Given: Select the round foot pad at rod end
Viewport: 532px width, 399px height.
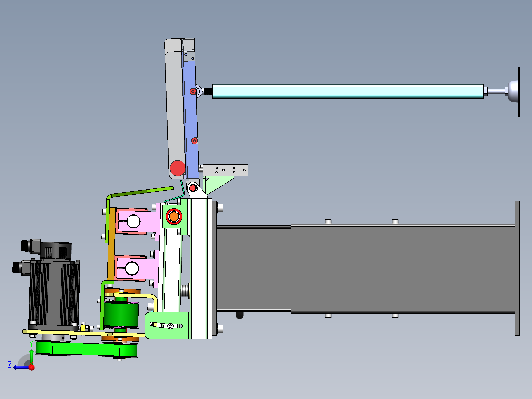Looking at the screenshot, I should 514,91.
